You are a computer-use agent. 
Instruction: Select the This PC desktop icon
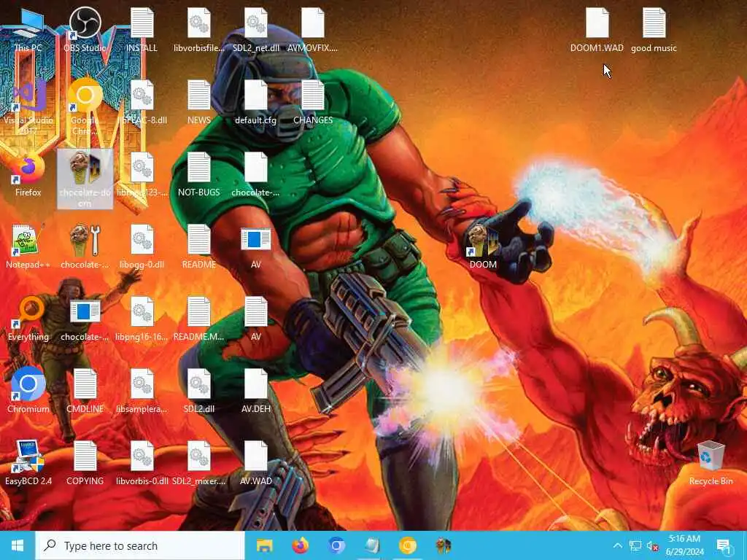click(x=28, y=29)
